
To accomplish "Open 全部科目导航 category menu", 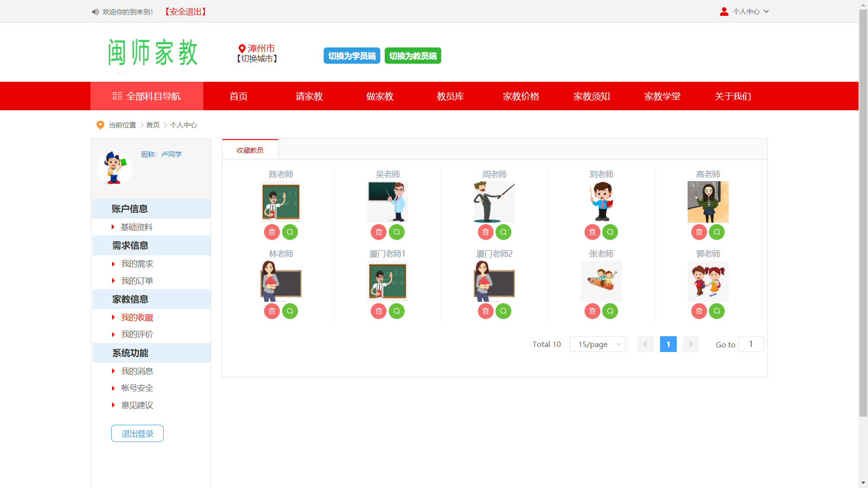I will [x=147, y=96].
